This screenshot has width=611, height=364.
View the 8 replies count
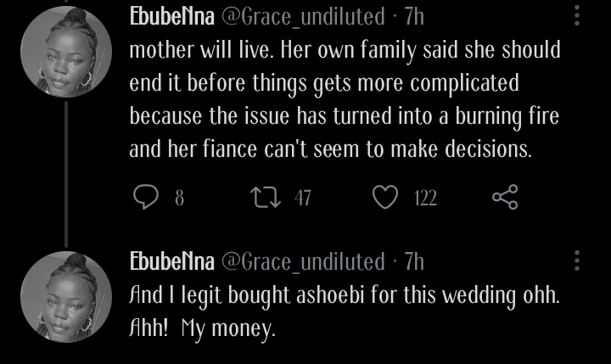point(179,198)
